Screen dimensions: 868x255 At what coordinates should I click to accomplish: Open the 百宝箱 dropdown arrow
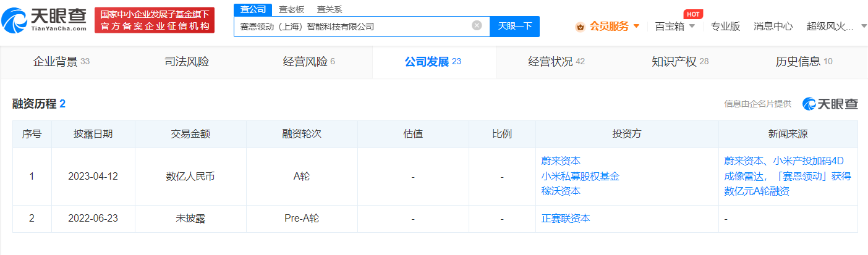click(692, 26)
